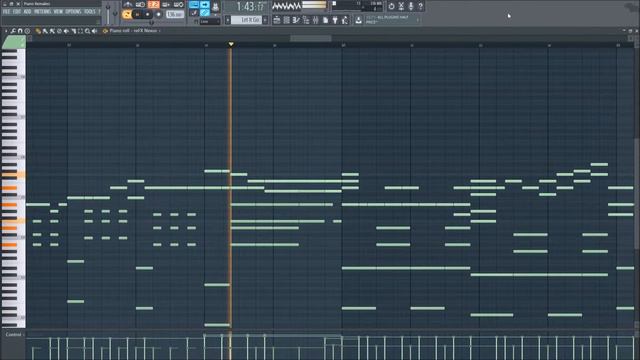Select the Slice tool
This screenshot has height=360, width=640.
point(73,31)
